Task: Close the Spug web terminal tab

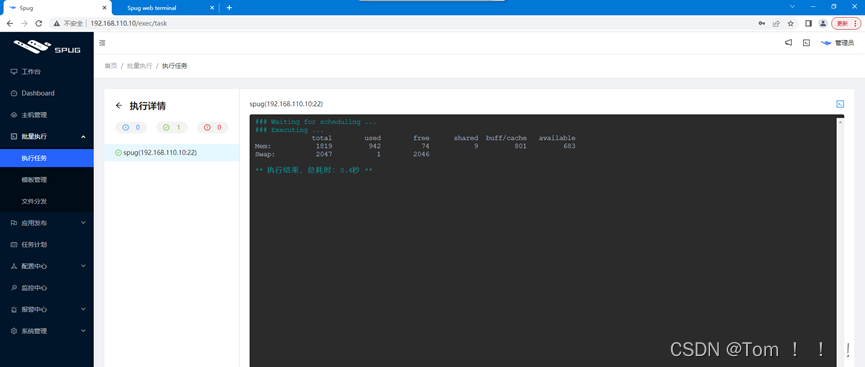Action: click(212, 8)
